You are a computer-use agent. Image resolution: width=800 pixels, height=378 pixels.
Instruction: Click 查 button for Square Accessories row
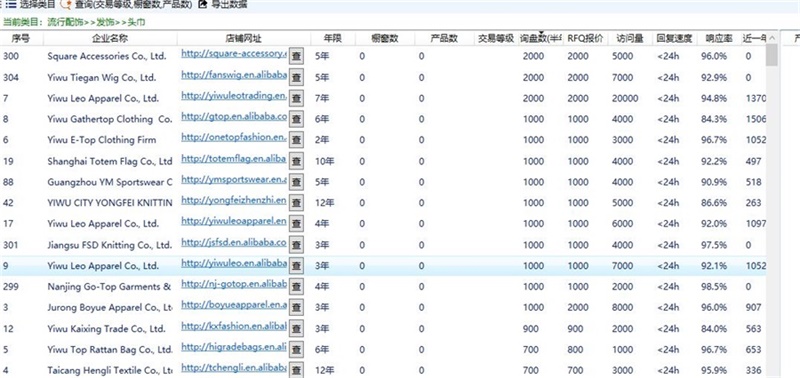click(x=296, y=56)
